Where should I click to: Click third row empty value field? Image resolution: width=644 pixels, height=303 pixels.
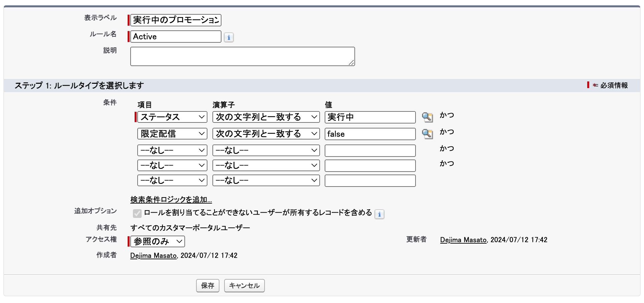pos(370,150)
